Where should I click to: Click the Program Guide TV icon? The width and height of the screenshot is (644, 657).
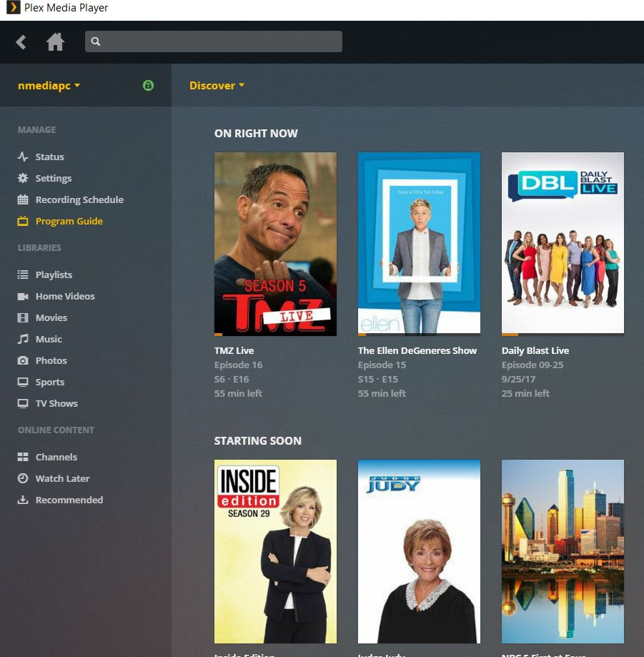tap(23, 221)
